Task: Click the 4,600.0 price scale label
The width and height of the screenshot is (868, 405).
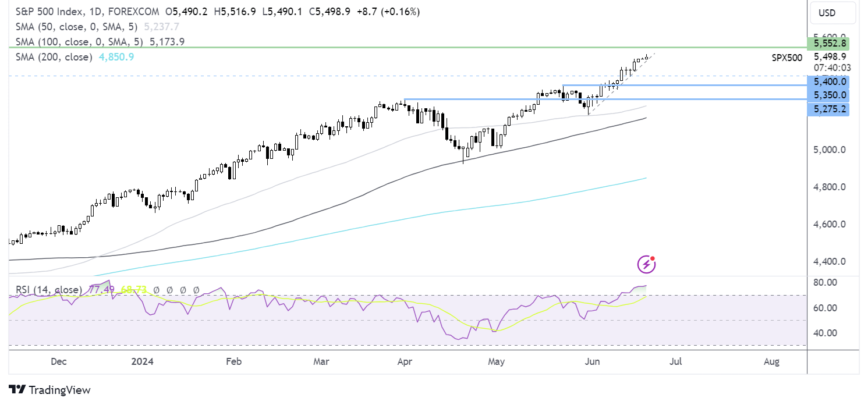Action: 830,225
